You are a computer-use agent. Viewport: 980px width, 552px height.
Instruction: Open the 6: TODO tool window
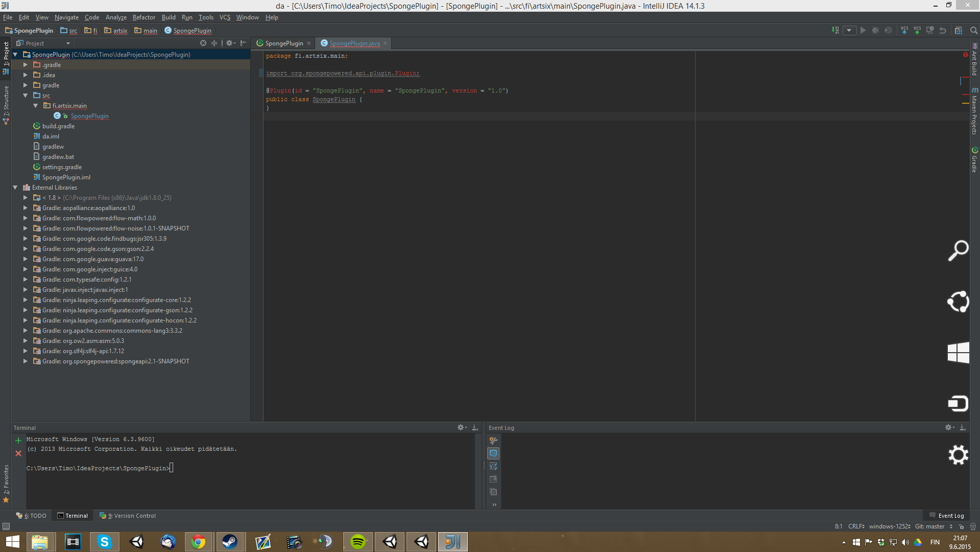31,515
